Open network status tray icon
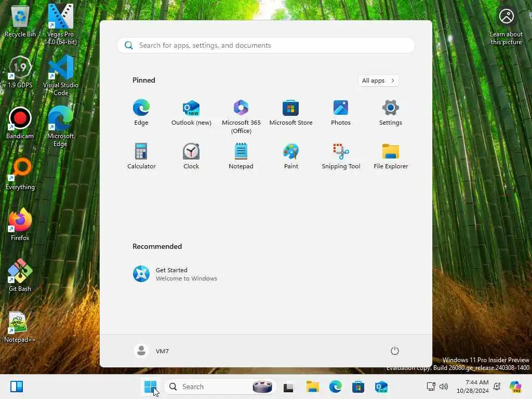This screenshot has height=399, width=532. (x=431, y=387)
